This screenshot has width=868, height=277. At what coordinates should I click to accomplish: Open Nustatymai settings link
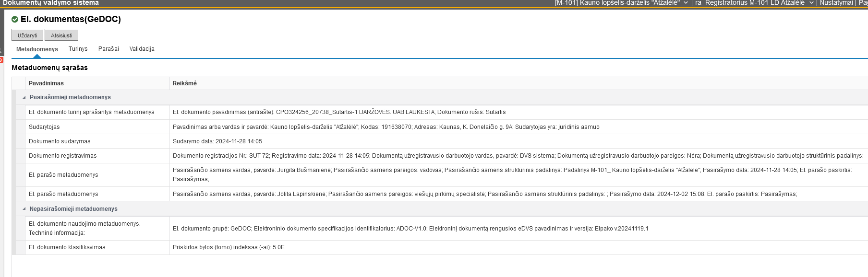[836, 3]
